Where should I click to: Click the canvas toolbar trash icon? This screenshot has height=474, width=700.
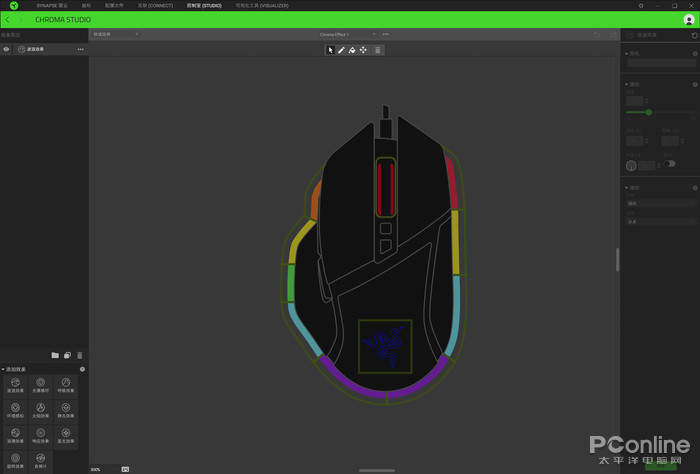click(378, 50)
